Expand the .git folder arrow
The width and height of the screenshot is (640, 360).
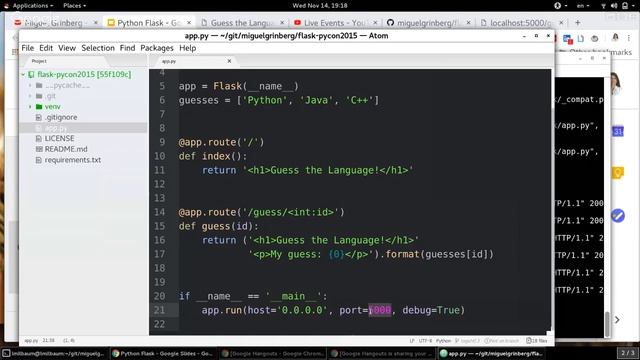[30, 96]
